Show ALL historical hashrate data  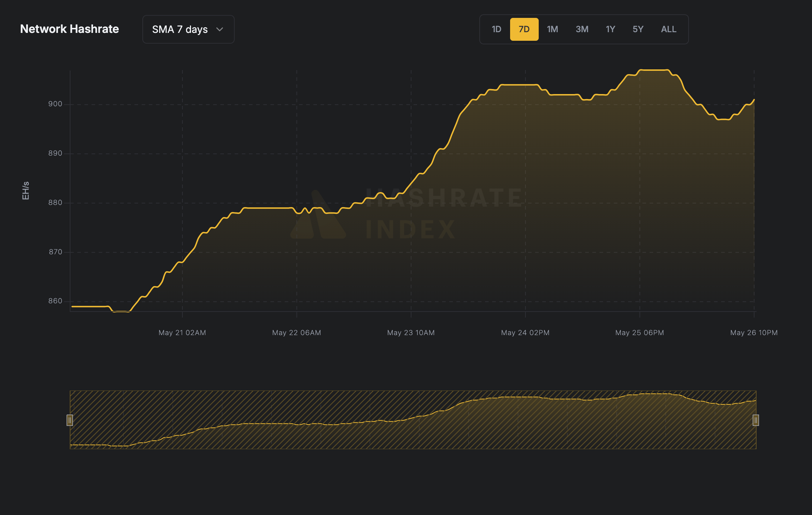point(668,29)
